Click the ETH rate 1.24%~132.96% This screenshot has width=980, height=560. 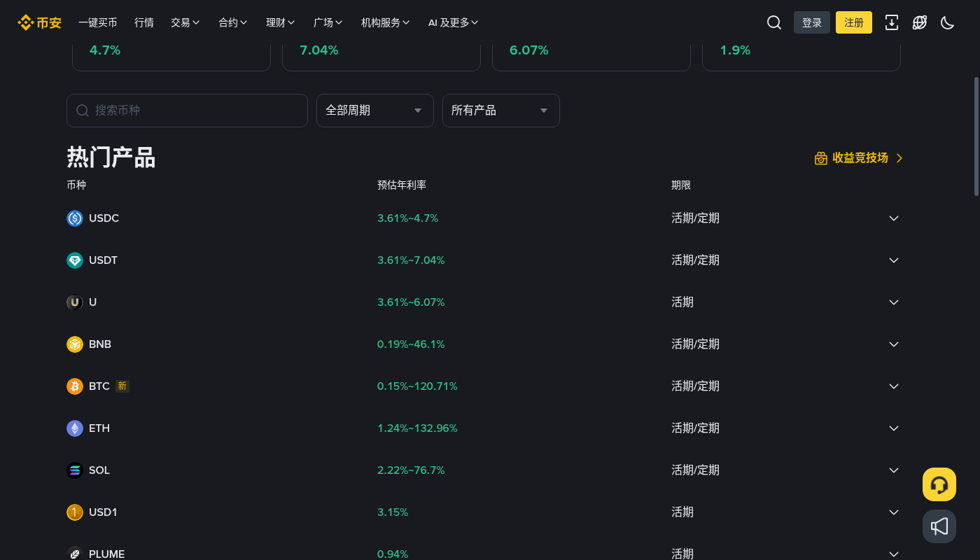(417, 428)
